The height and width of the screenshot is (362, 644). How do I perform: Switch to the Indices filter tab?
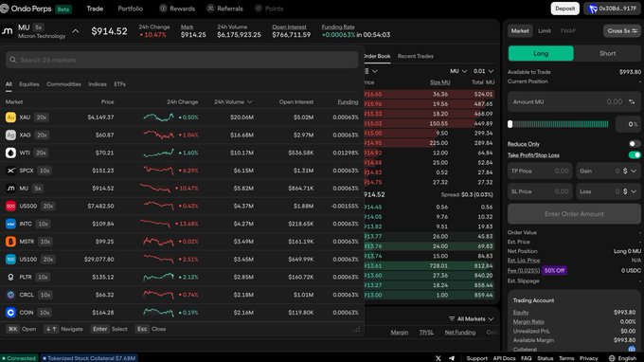tap(98, 84)
